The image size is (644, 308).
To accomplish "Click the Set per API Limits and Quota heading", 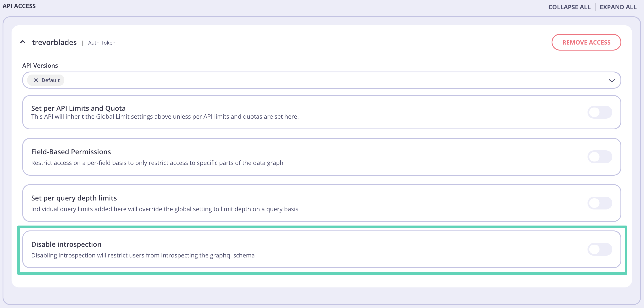I will 78,108.
